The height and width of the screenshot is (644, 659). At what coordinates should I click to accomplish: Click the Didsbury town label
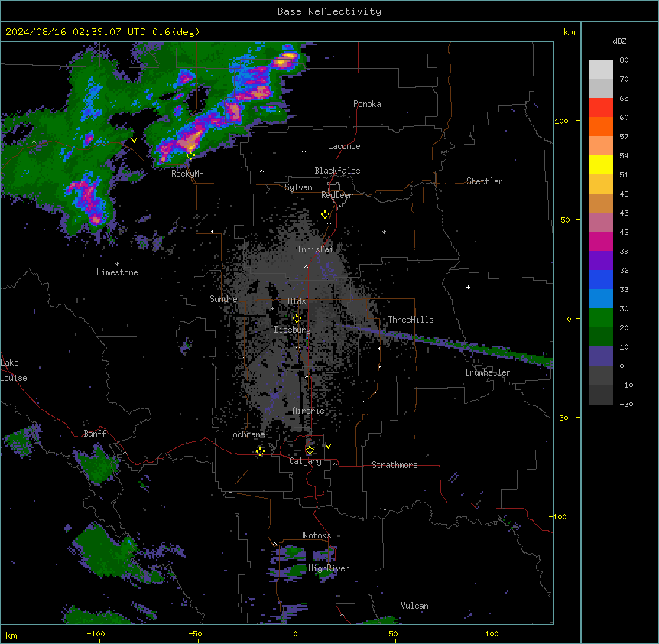[x=293, y=330]
